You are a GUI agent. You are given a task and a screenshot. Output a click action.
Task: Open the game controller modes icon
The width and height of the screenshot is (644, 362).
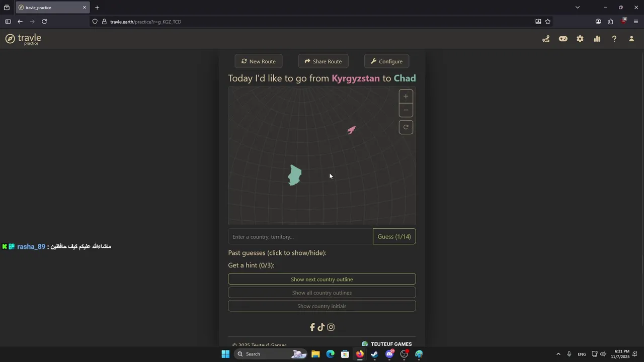click(563, 39)
